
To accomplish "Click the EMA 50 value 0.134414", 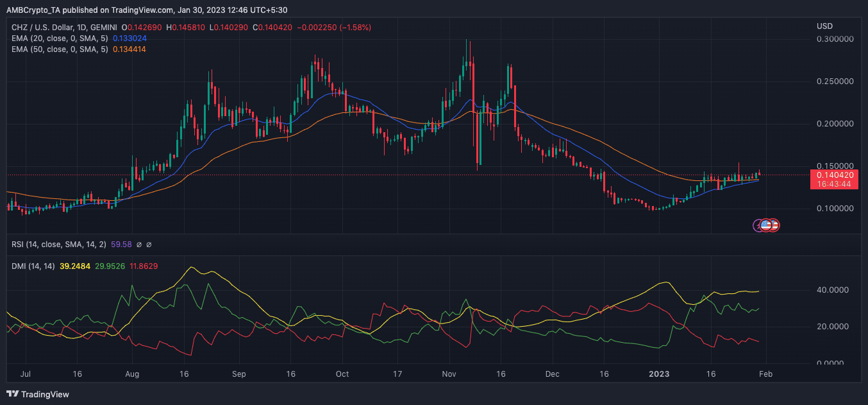I will click(x=130, y=48).
